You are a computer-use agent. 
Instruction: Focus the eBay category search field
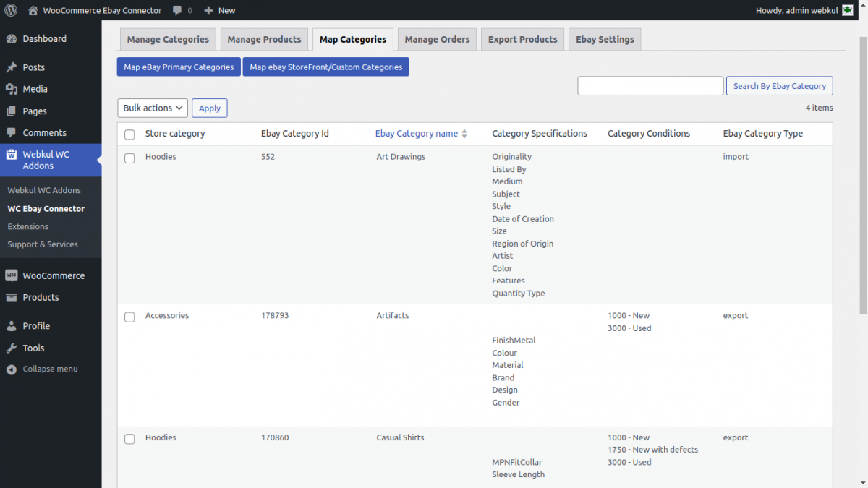650,86
